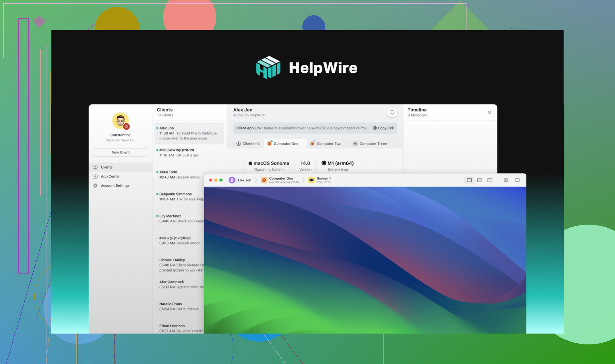Select vertical split view layout icon

click(x=490, y=180)
